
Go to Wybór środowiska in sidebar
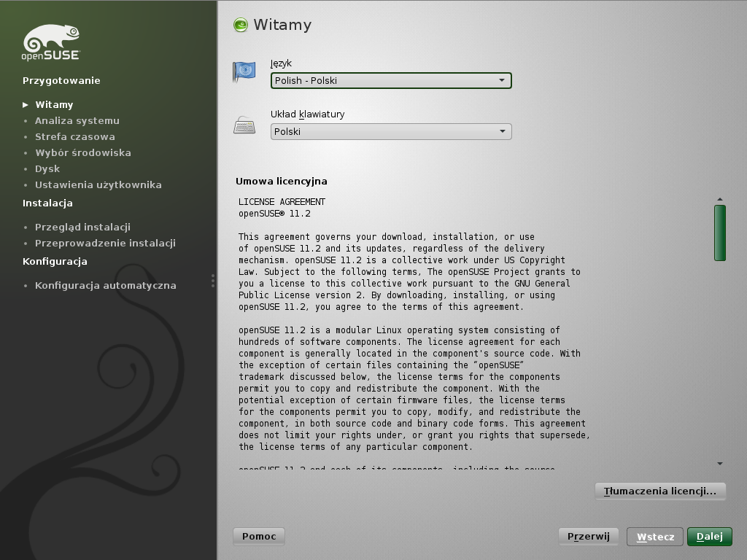pos(82,153)
